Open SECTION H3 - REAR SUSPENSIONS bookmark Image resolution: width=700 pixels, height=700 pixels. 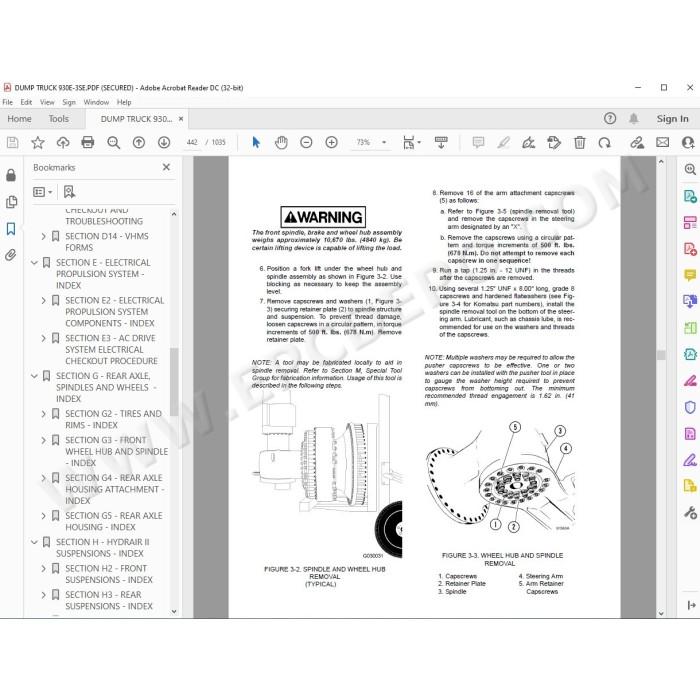[109, 600]
